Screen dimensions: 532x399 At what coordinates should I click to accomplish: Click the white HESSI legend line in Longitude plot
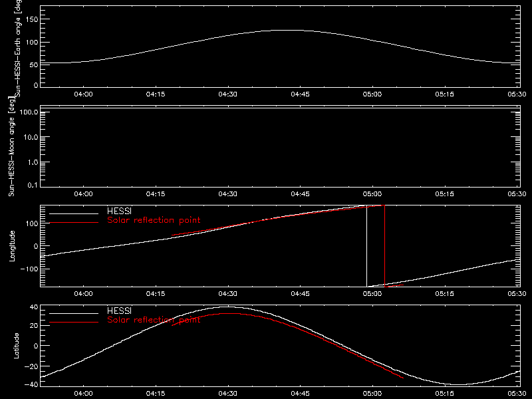[x=74, y=213]
